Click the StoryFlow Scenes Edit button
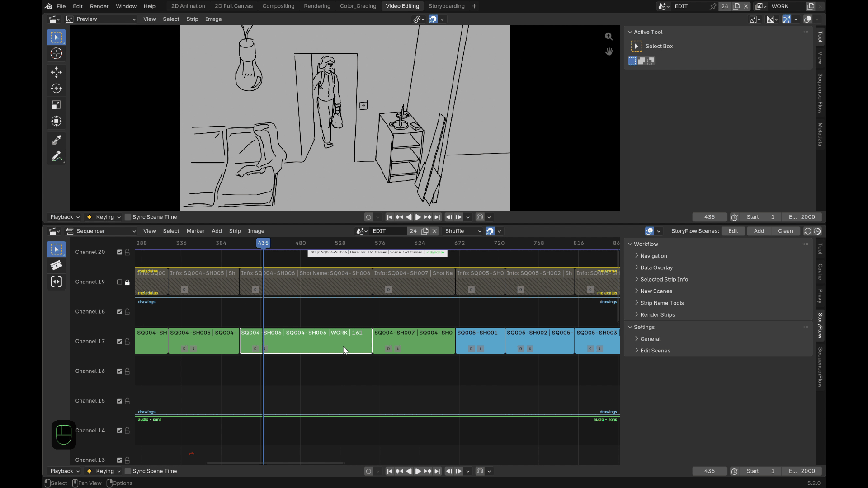 click(x=733, y=231)
